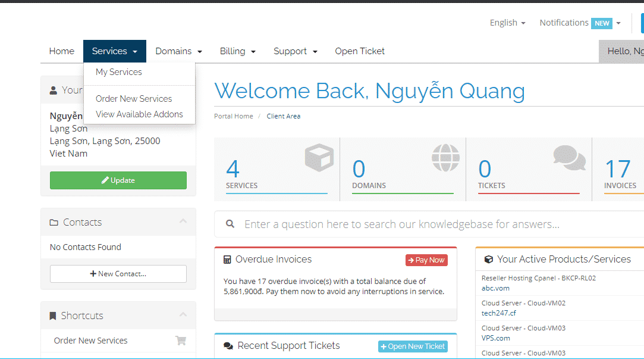Image resolution: width=644 pixels, height=359 pixels.
Task: Collapse the Contacts panel chevron
Action: 183,221
